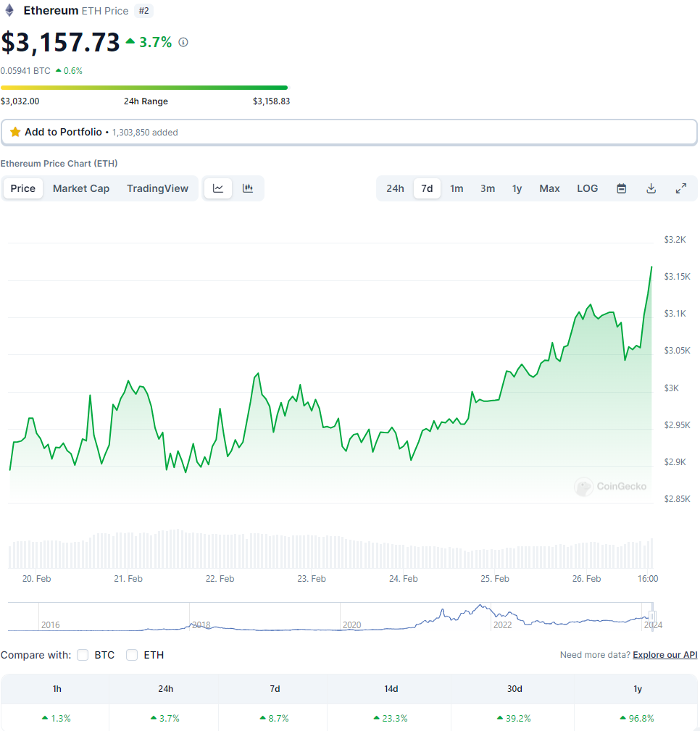Expand chart to fullscreen
Image resolution: width=700 pixels, height=731 pixels.
tap(681, 188)
